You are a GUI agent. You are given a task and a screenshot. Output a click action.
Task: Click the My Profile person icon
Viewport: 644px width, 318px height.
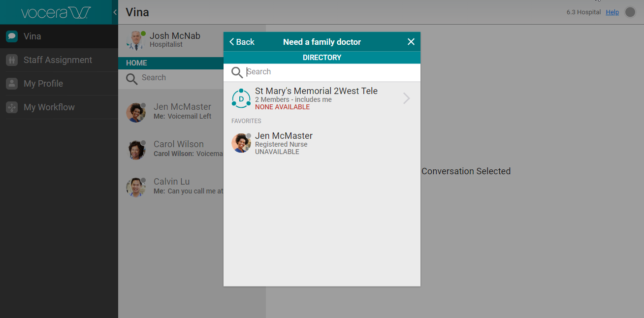point(12,84)
